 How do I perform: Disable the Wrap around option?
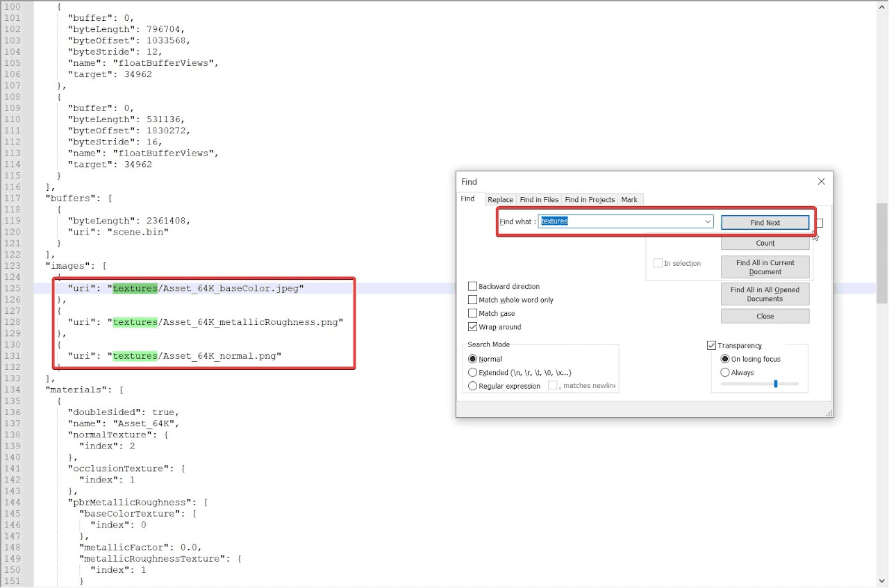click(x=473, y=326)
